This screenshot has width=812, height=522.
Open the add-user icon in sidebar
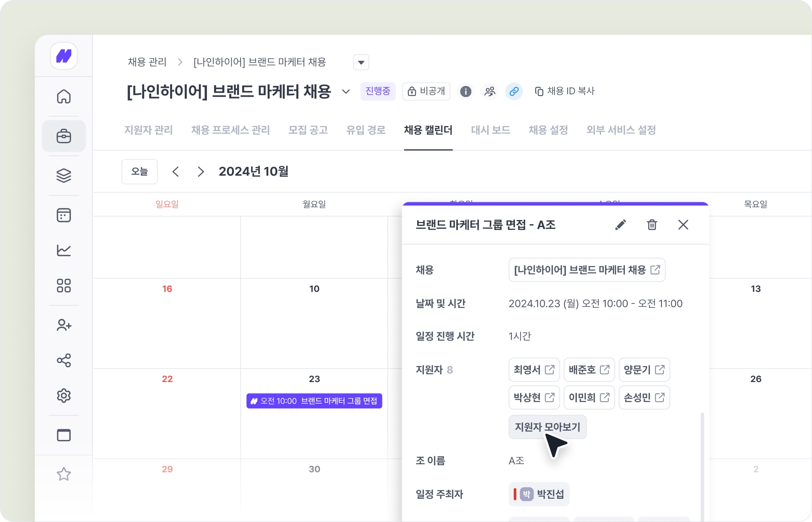click(64, 325)
